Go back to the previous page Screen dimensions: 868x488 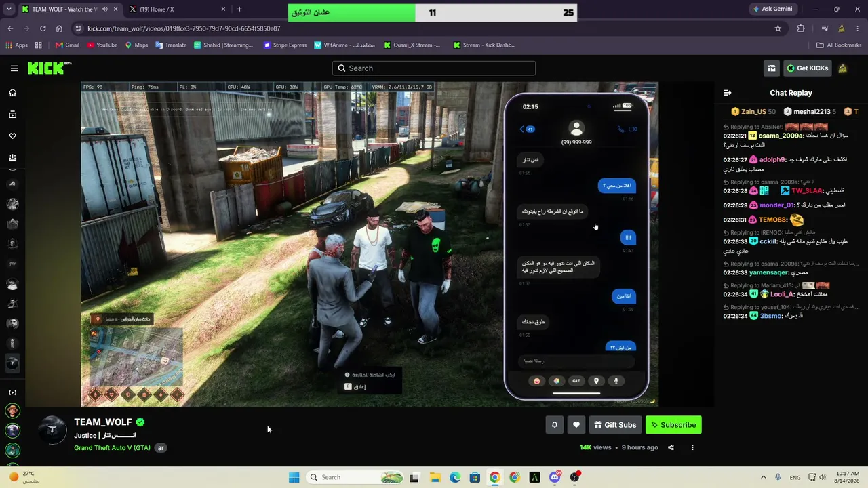coord(10,28)
